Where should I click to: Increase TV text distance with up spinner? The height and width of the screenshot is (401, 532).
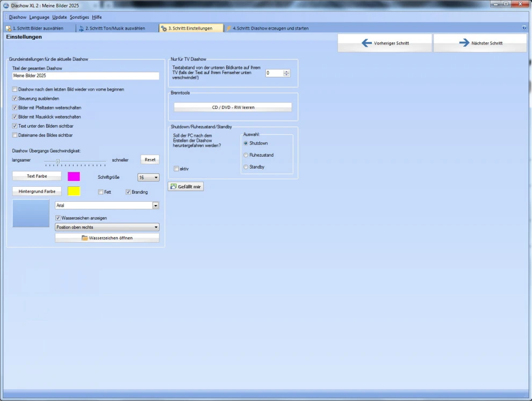coord(286,71)
